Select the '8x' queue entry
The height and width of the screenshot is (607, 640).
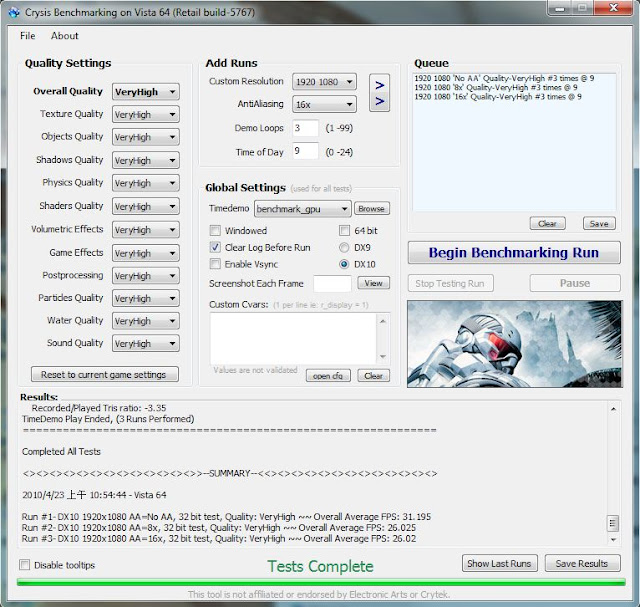496,87
